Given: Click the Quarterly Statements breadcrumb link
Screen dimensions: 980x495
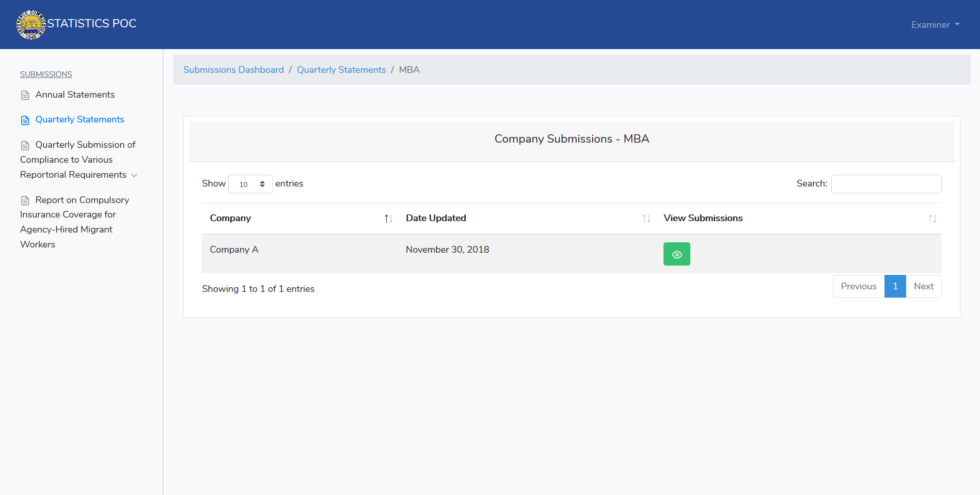Looking at the screenshot, I should pyautogui.click(x=341, y=70).
